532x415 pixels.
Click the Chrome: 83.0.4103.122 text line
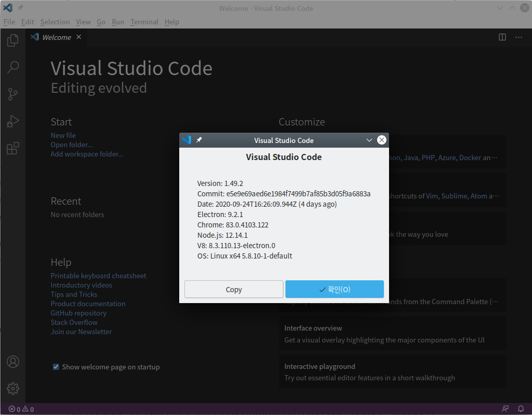[x=233, y=225]
